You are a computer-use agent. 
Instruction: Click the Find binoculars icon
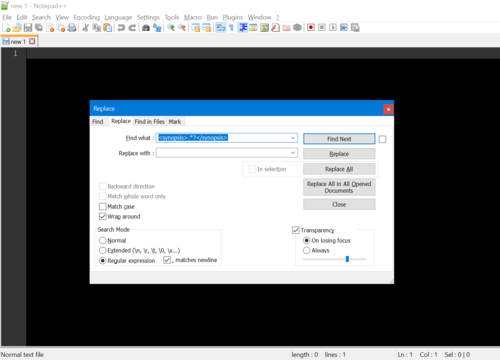pos(146,28)
